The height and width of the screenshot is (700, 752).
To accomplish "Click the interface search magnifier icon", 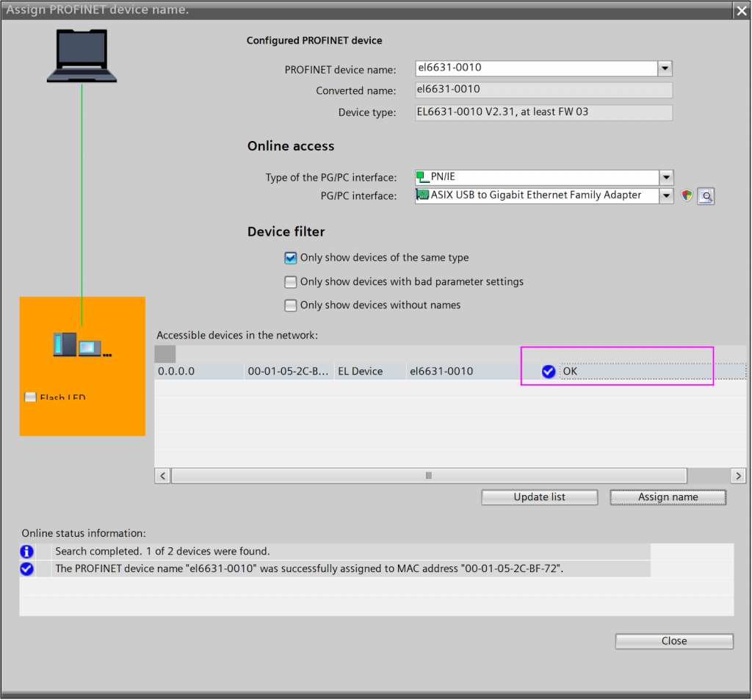I will point(705,195).
